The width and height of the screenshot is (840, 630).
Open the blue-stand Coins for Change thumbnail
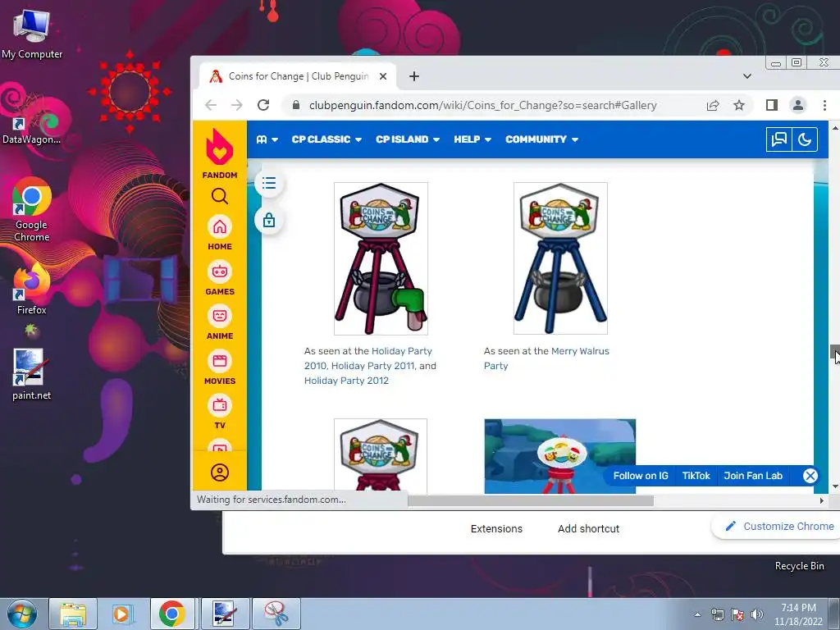pos(560,258)
